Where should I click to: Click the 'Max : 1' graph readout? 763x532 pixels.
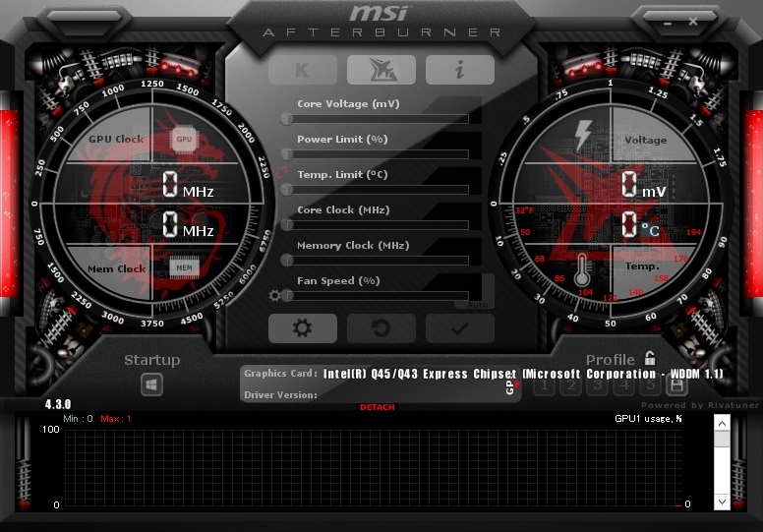115,419
